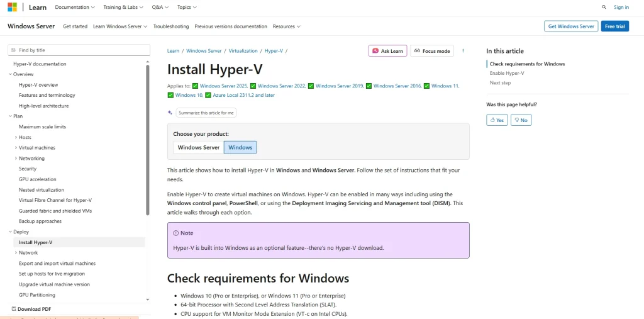This screenshot has height=319, width=644.
Task: Open the Documentation dropdown menu
Action: [75, 7]
